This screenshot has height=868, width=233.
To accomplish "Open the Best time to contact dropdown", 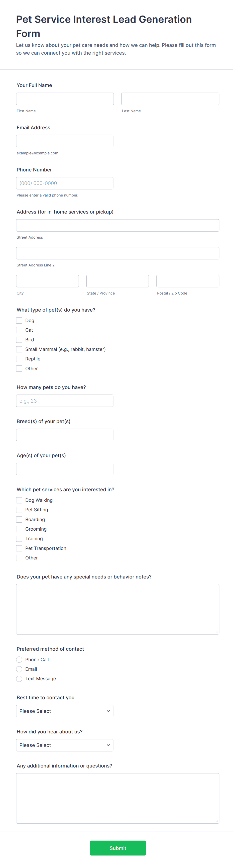I will click(x=65, y=711).
